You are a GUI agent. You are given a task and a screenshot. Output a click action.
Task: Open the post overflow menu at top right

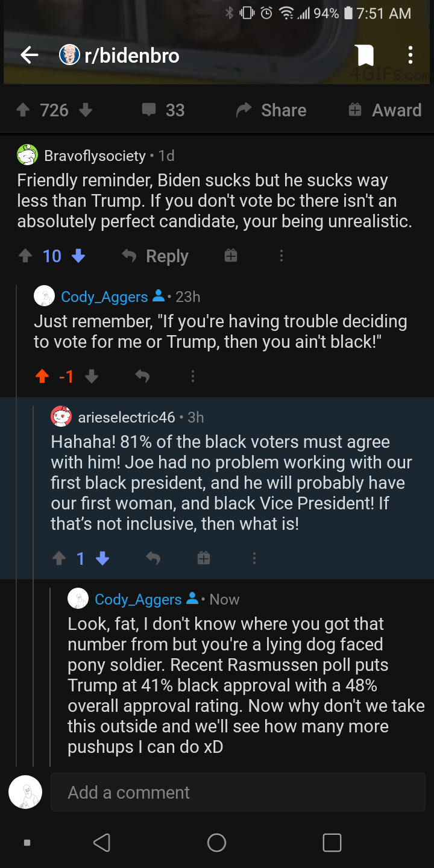pos(410,55)
